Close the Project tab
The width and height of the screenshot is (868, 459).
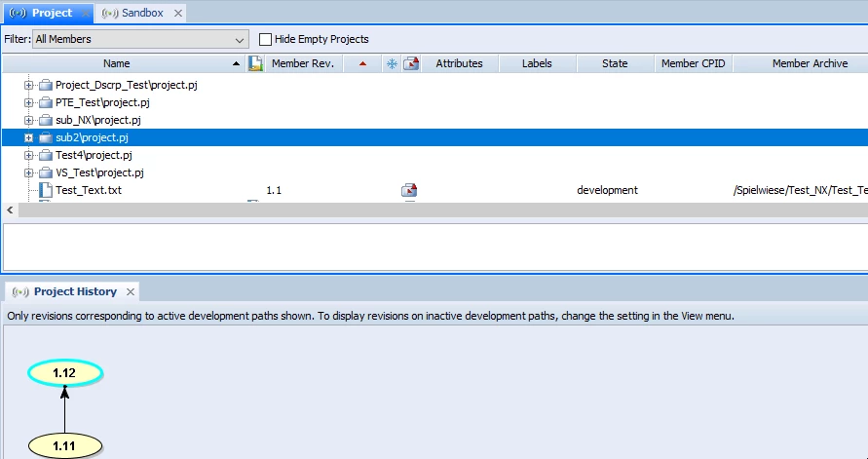point(86,14)
